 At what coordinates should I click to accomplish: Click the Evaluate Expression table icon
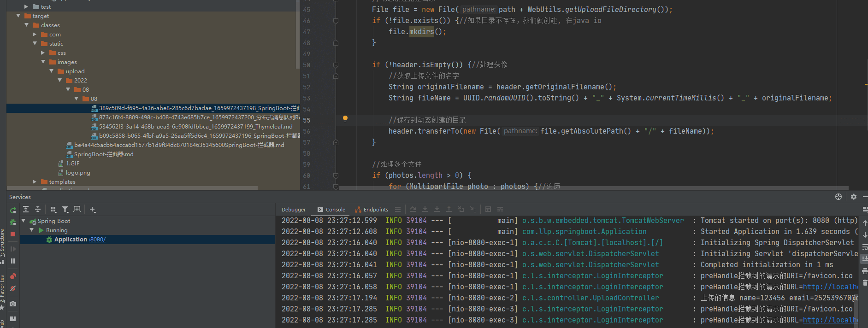tap(488, 209)
